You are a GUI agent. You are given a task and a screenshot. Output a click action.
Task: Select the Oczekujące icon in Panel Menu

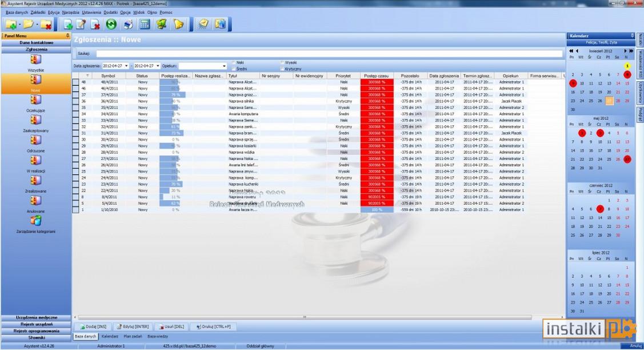click(x=36, y=100)
